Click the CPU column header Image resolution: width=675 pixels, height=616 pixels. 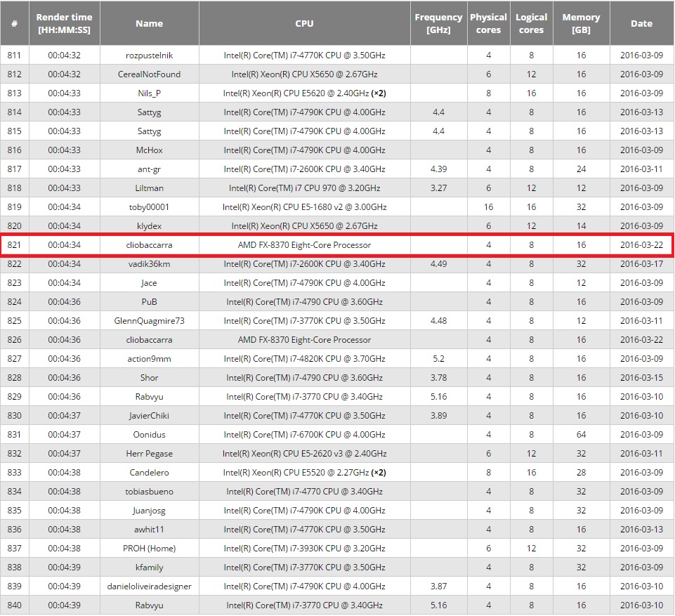click(x=304, y=23)
